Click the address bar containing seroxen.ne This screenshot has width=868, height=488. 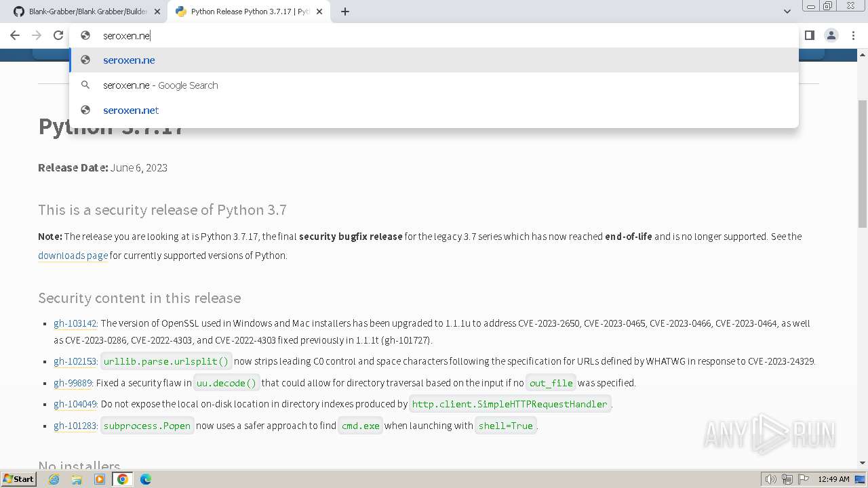(434, 35)
